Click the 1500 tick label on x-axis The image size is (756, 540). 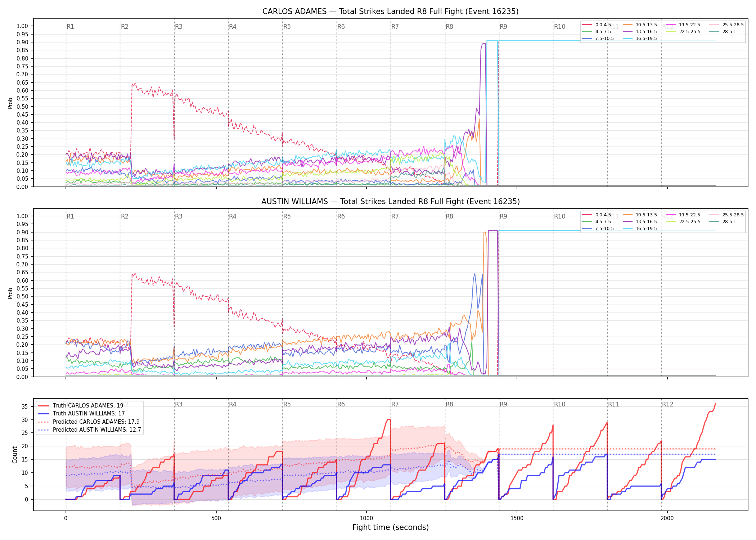pos(517,518)
